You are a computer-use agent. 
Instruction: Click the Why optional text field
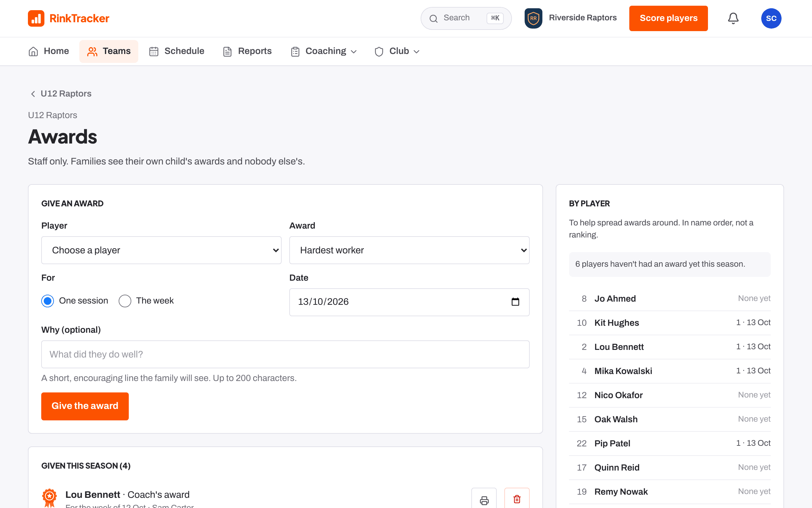(285, 354)
